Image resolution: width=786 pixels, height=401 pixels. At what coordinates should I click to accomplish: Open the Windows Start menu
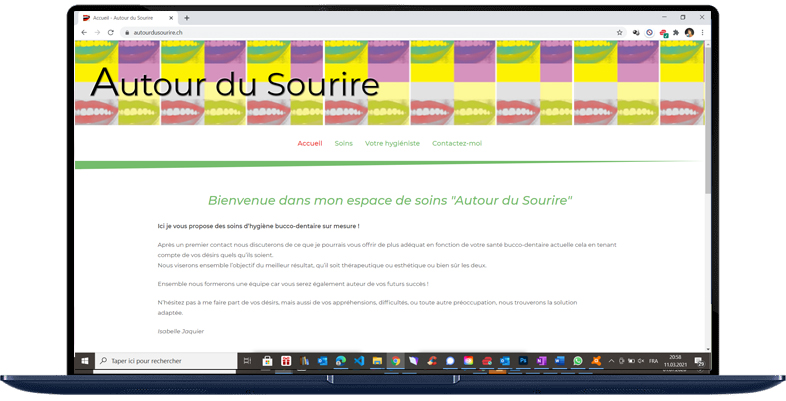tap(84, 361)
